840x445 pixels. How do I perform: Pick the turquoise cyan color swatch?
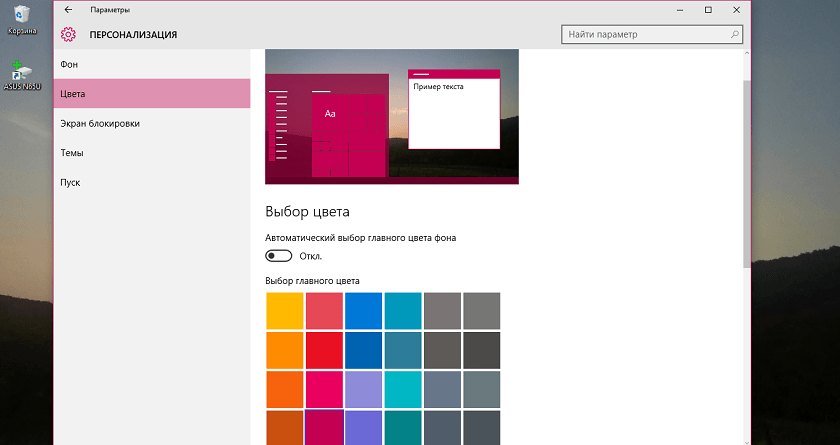click(x=403, y=389)
